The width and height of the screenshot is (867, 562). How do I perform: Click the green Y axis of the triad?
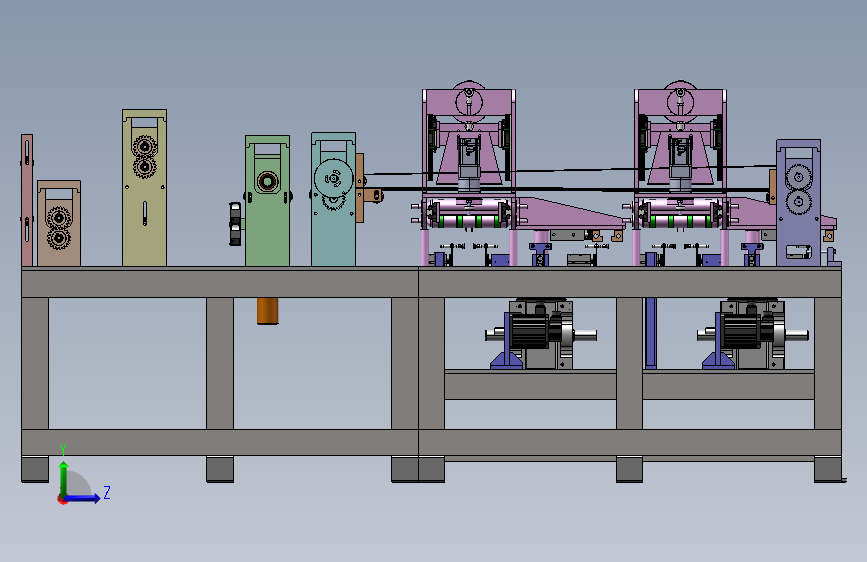(64, 478)
